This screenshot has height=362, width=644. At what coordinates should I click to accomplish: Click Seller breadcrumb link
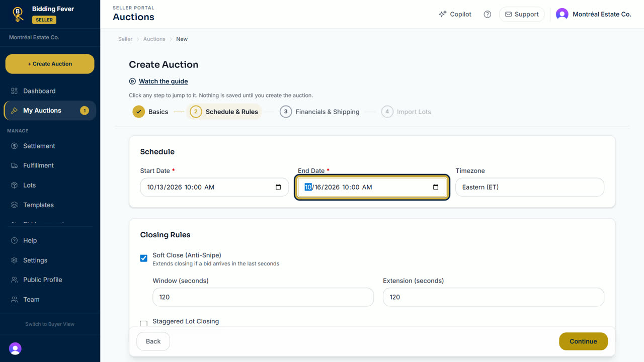click(125, 39)
